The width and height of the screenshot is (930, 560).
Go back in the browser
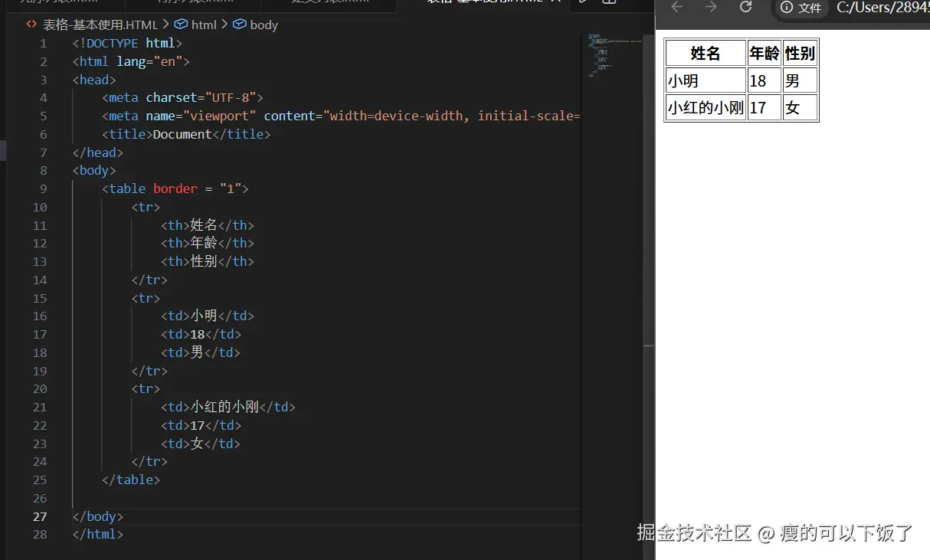coord(676,7)
